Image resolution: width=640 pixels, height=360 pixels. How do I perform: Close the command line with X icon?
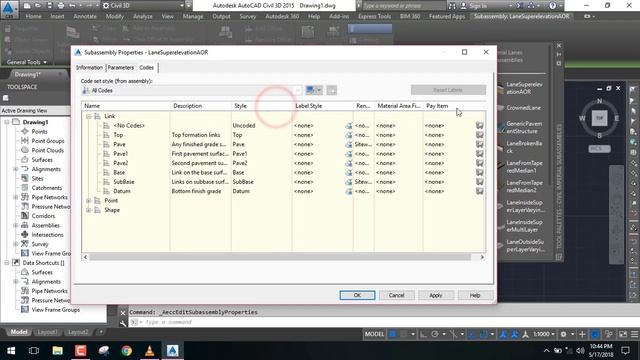pos(123,313)
